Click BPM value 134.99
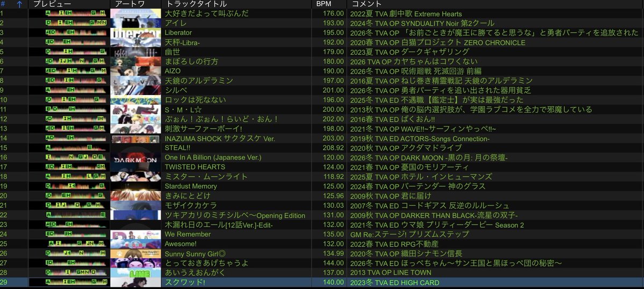This screenshot has height=289, width=644. click(334, 254)
